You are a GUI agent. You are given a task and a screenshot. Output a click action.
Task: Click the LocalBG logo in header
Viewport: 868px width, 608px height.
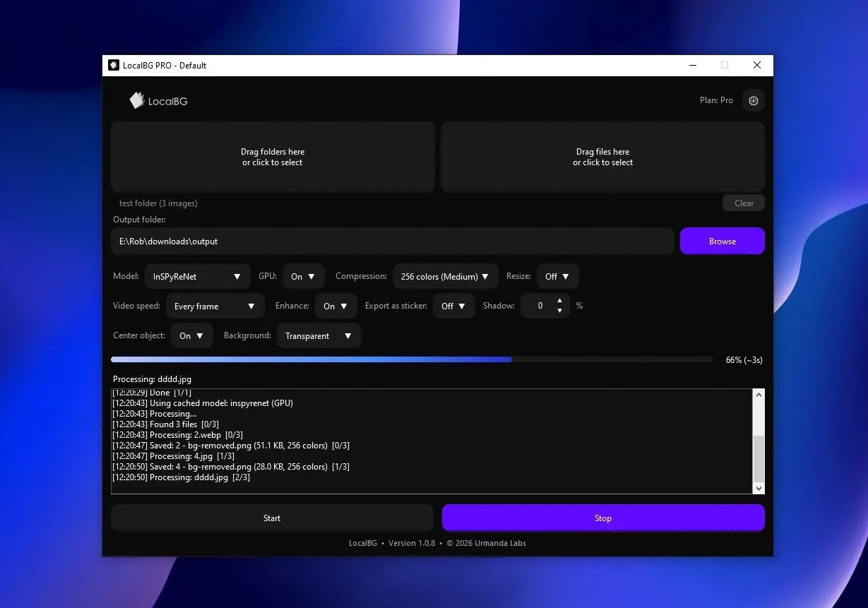(159, 100)
